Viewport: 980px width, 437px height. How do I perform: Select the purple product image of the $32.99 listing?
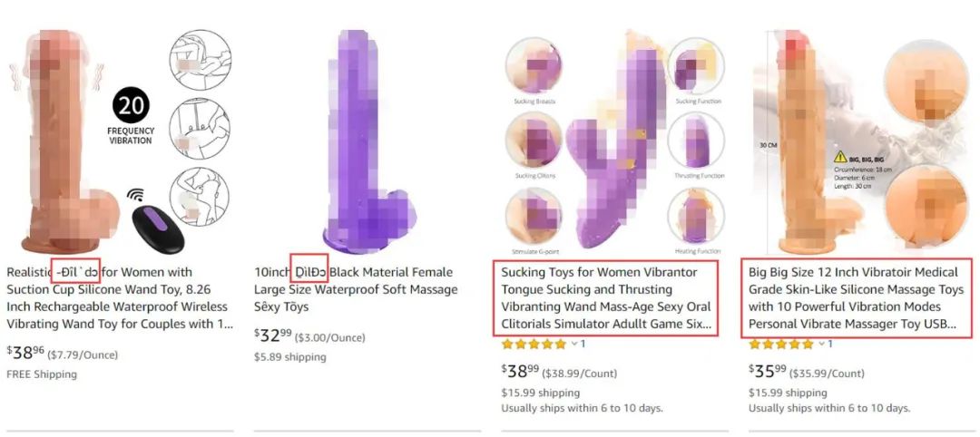tap(368, 141)
